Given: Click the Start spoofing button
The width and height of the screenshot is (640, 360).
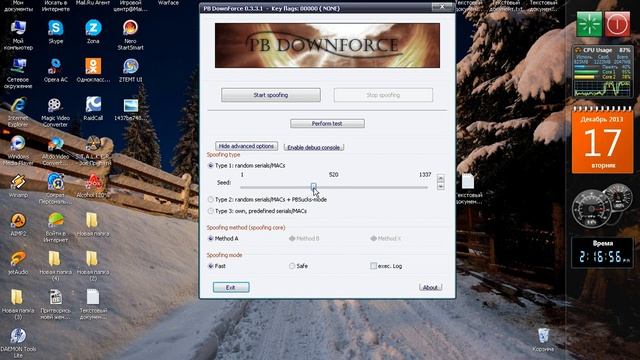Looking at the screenshot, I should click(271, 95).
